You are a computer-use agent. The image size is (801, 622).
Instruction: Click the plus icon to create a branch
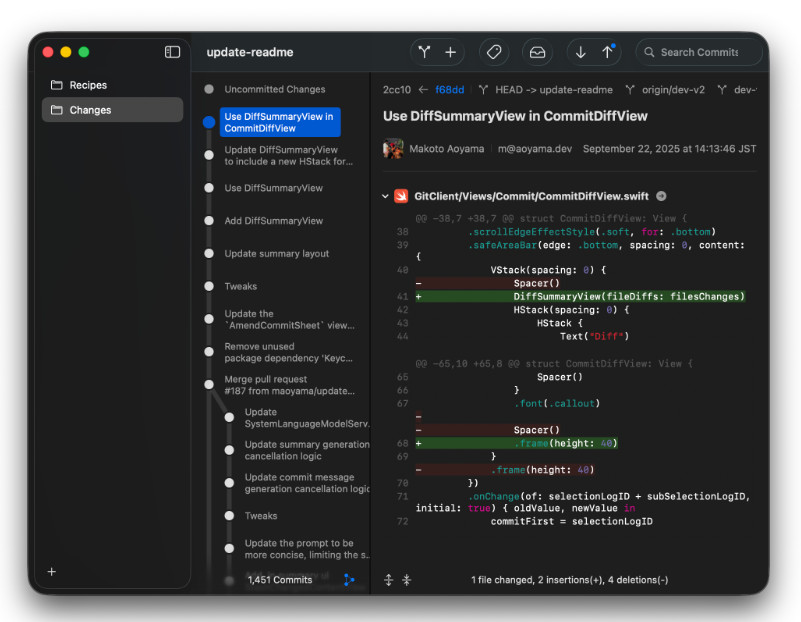click(x=451, y=52)
